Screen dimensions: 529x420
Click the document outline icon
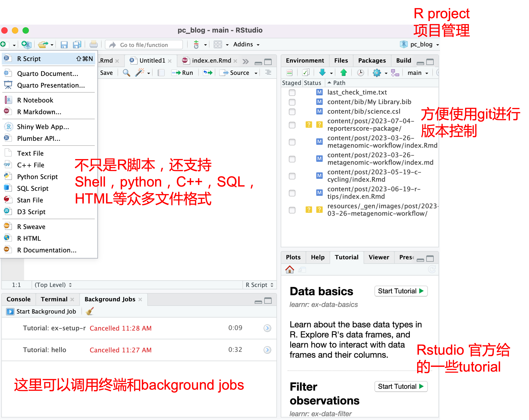pos(268,72)
